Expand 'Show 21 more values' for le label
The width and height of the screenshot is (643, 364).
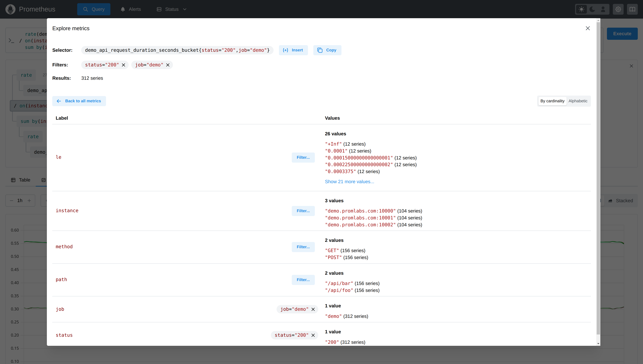(x=349, y=181)
